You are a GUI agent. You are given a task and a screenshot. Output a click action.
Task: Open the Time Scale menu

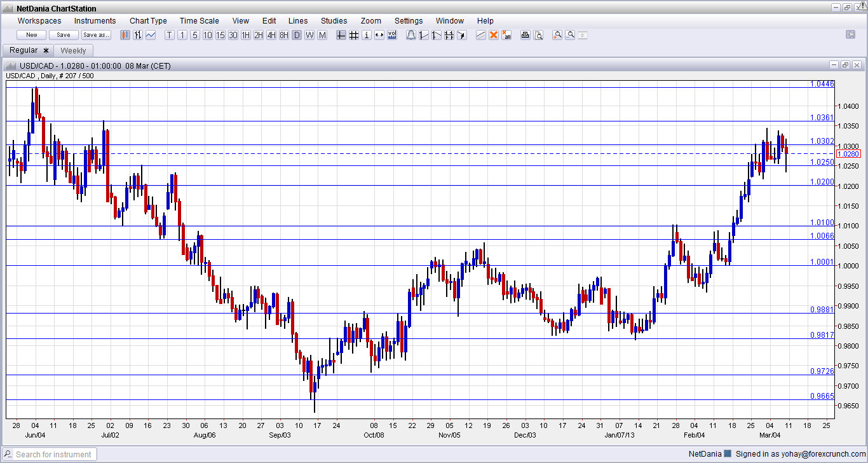[x=199, y=20]
